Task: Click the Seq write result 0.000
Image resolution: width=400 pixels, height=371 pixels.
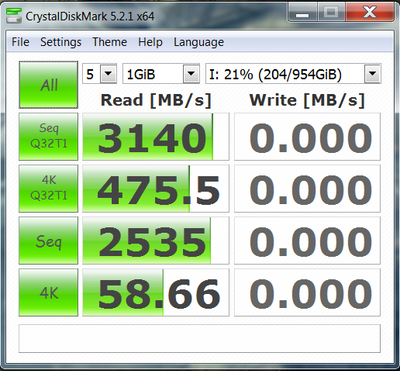Action: click(x=307, y=241)
